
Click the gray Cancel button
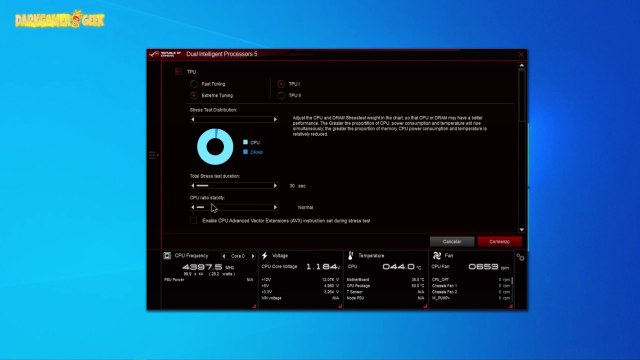452,242
